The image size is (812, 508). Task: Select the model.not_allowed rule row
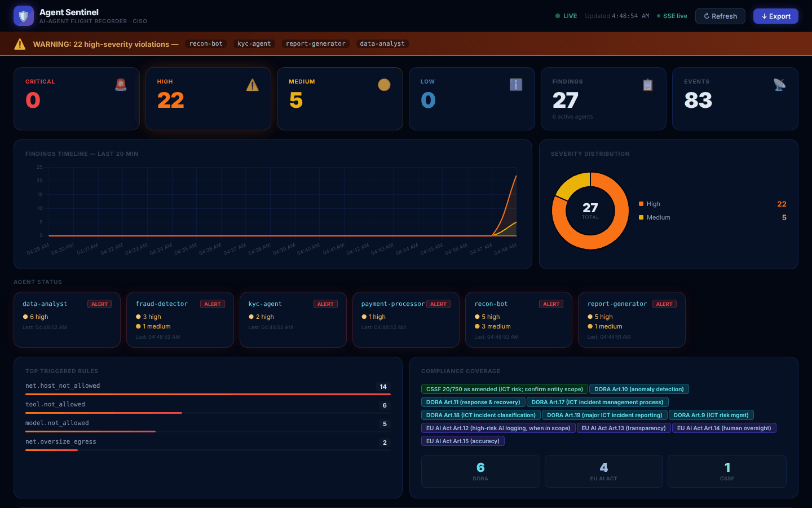click(x=208, y=424)
